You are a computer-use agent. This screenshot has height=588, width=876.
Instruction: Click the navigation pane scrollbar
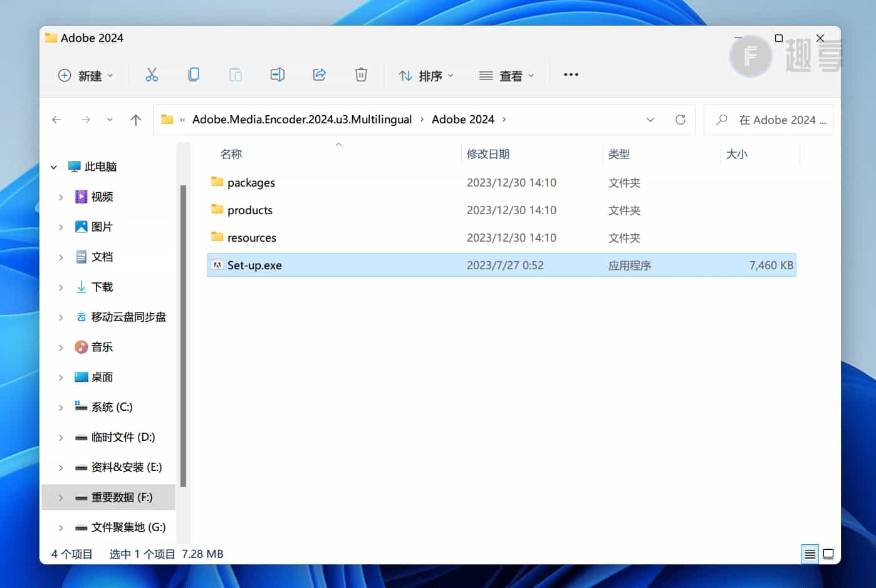click(x=183, y=336)
